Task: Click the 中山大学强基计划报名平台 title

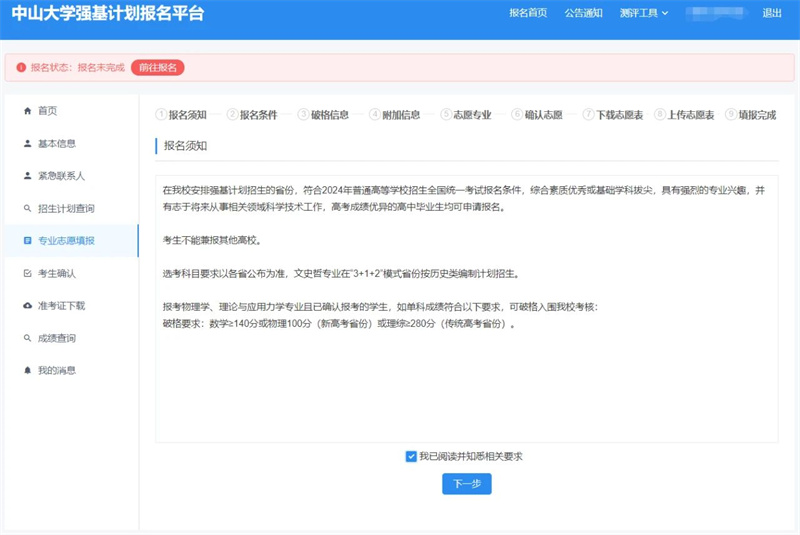Action: (x=108, y=13)
